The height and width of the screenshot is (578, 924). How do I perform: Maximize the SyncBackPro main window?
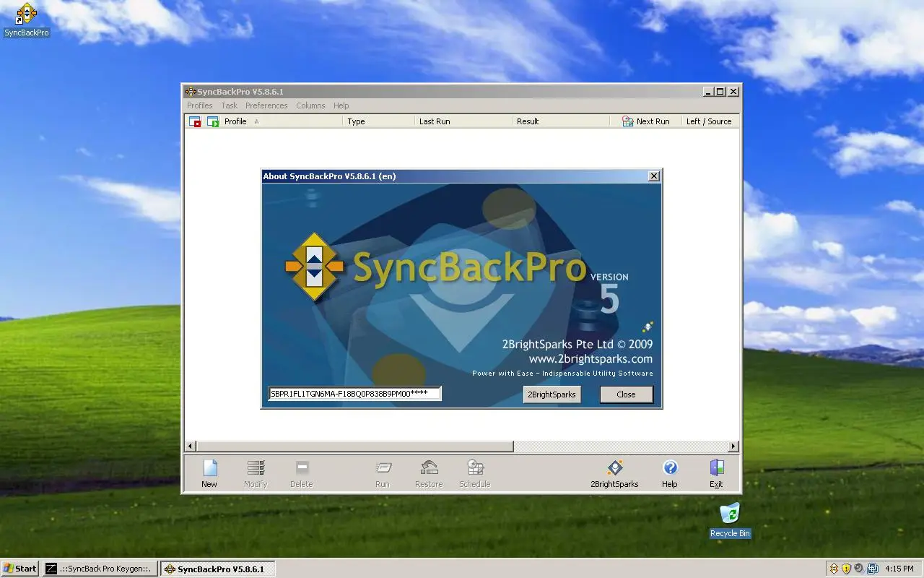pyautogui.click(x=720, y=92)
